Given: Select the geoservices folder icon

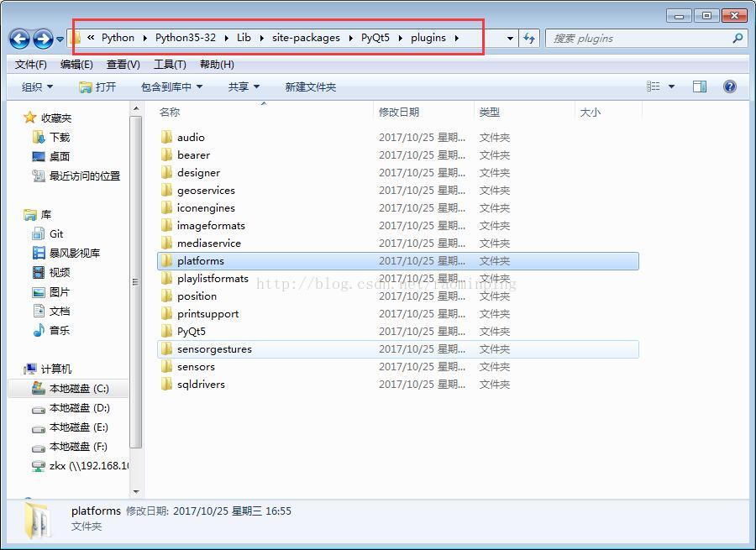Looking at the screenshot, I should [166, 191].
